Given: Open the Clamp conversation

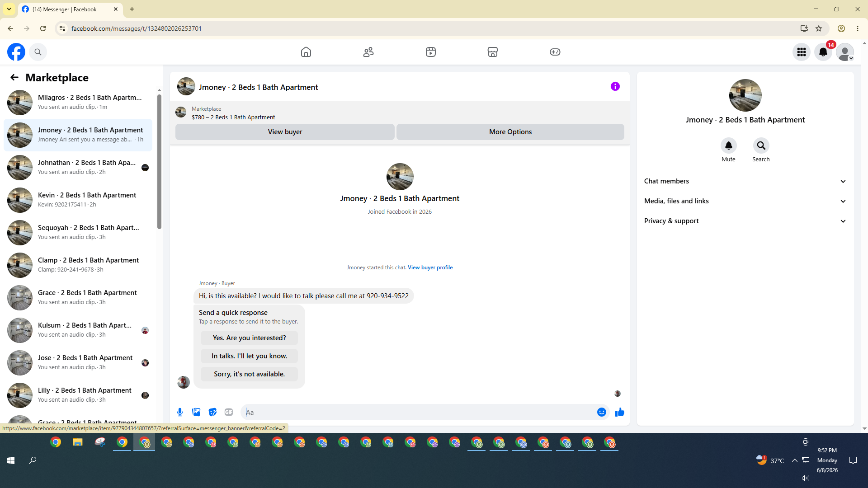Looking at the screenshot, I should tap(78, 265).
